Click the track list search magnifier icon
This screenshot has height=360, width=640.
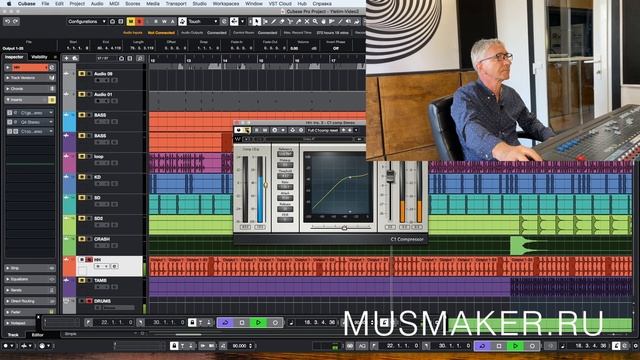click(140, 58)
